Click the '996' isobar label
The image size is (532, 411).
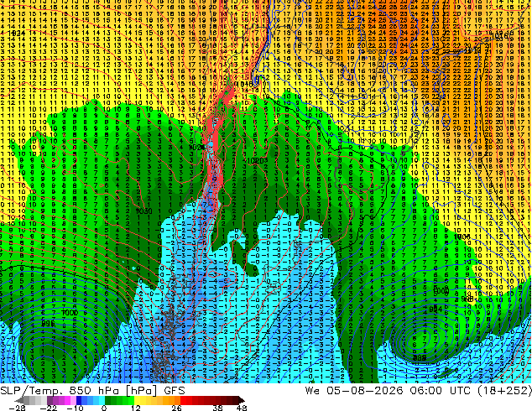click(x=48, y=324)
